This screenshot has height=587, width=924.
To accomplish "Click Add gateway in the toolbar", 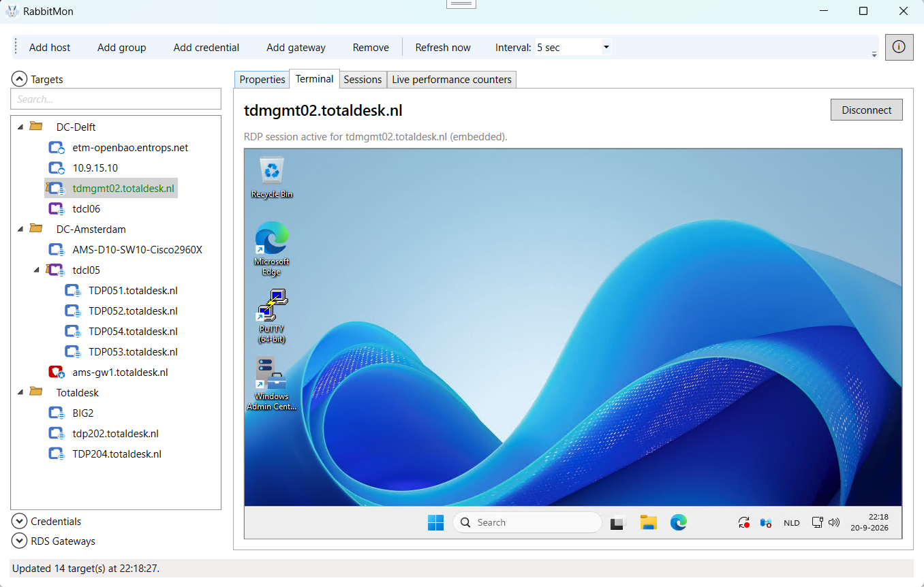I will coord(296,47).
